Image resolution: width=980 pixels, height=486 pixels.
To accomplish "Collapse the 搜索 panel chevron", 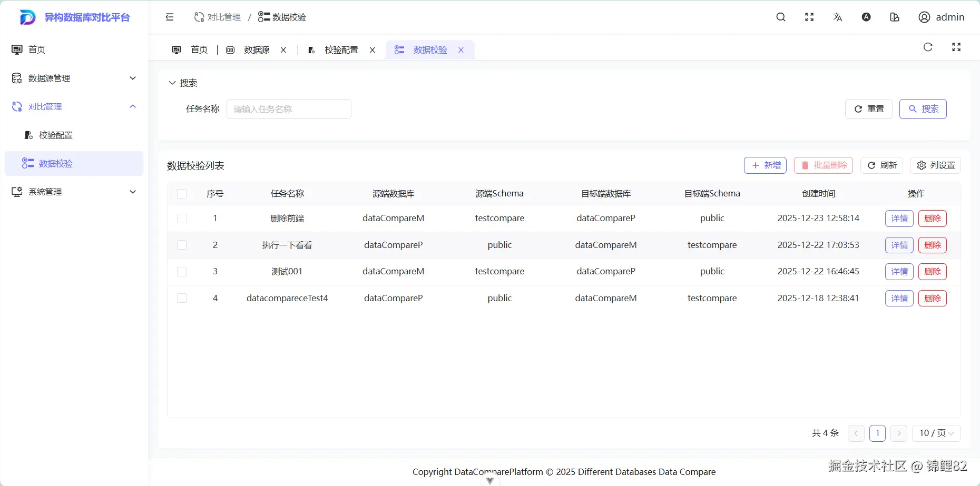I will click(x=172, y=83).
